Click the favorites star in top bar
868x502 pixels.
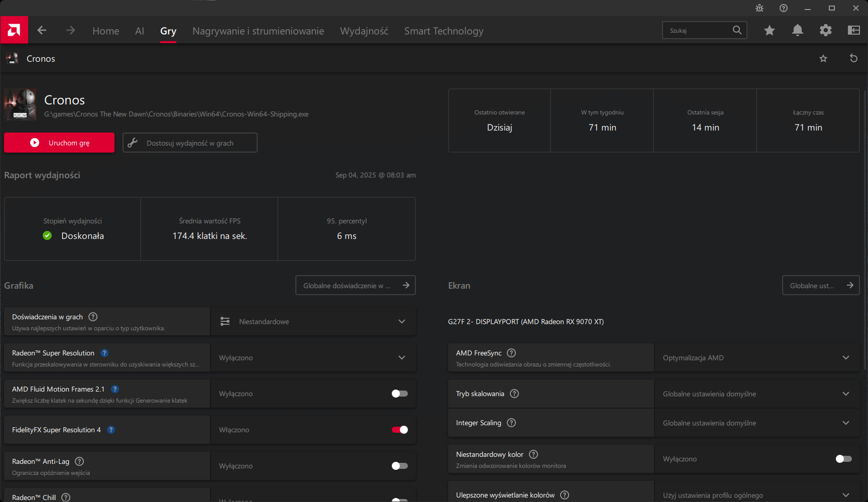point(769,31)
